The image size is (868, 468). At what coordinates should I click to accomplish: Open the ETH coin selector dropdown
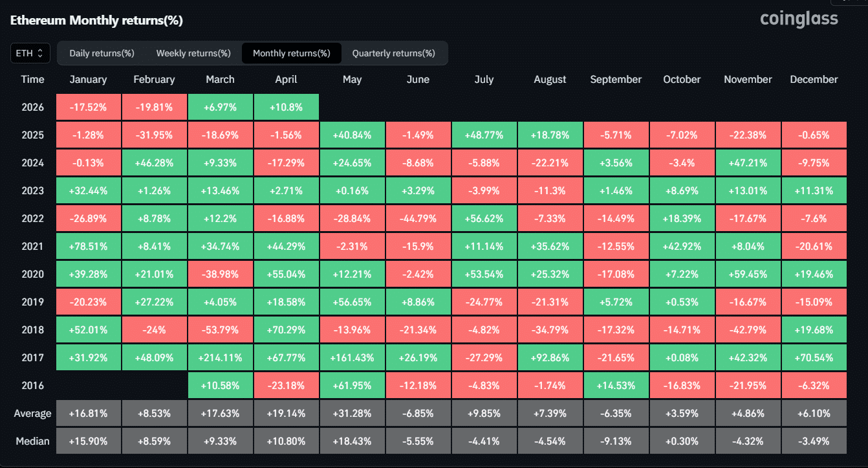point(30,53)
